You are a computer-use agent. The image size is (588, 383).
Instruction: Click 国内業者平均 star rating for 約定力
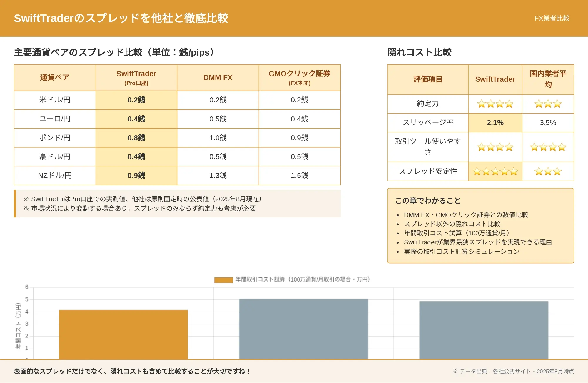pos(548,104)
